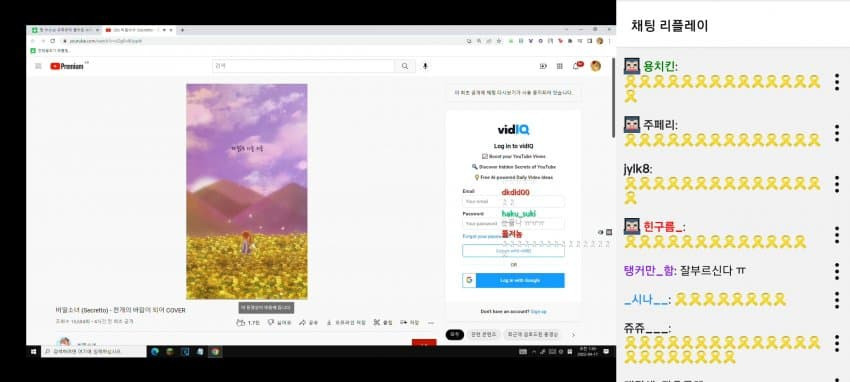The height and width of the screenshot is (382, 850).
Task: Click the vidIQ Email input field
Action: pyautogui.click(x=513, y=202)
